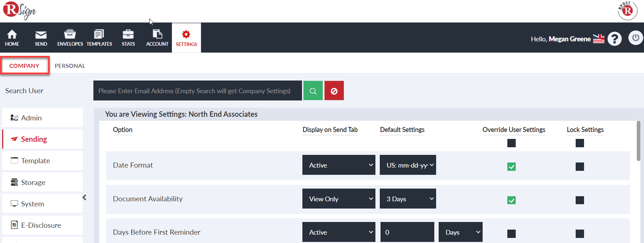Uncheck Override User Settings for Document Availability
Viewport: 644px width, 243px height.
click(511, 200)
